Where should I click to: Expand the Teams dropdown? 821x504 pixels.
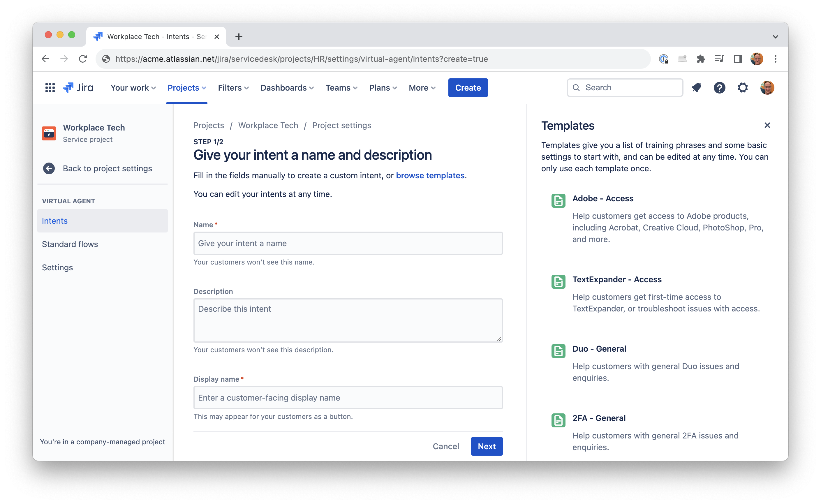click(x=341, y=88)
